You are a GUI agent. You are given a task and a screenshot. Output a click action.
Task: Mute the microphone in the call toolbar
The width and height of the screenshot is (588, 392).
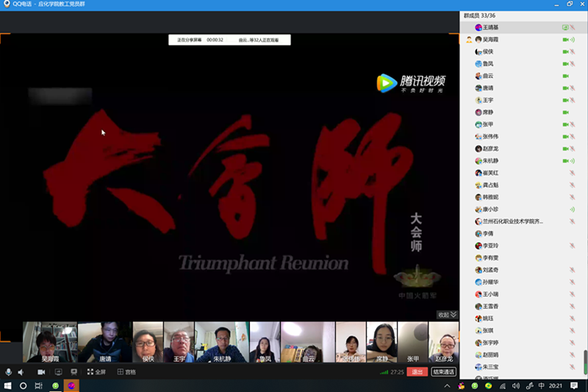[x=9, y=372]
